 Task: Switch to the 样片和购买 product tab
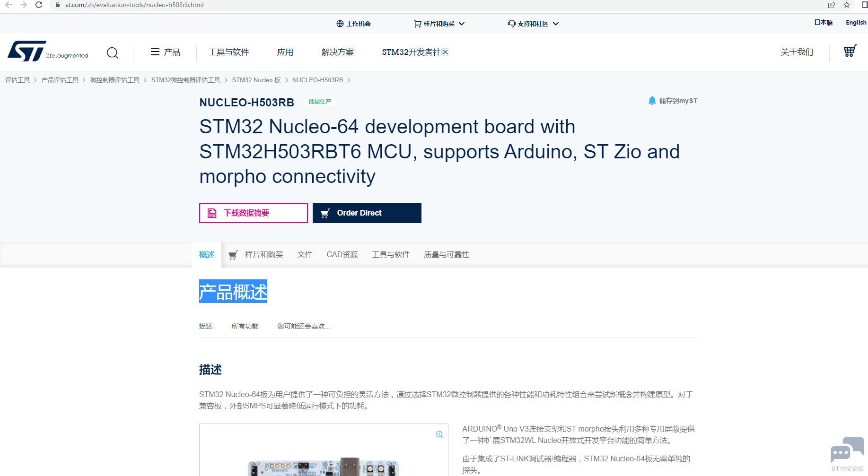[x=264, y=255]
